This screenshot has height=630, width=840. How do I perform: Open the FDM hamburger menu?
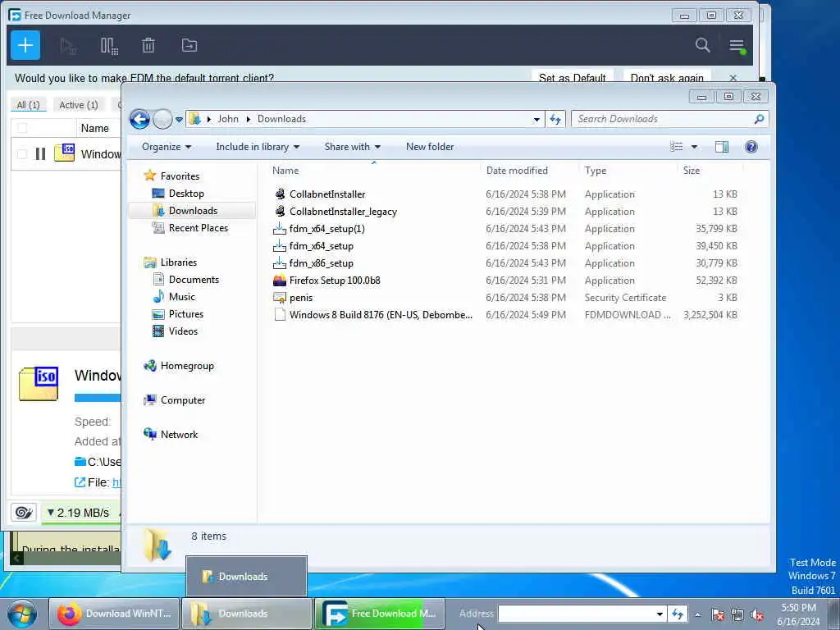point(737,46)
